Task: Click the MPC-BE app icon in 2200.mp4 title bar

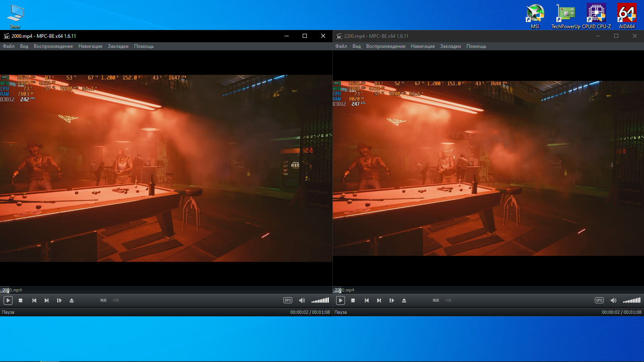Action: [x=339, y=36]
